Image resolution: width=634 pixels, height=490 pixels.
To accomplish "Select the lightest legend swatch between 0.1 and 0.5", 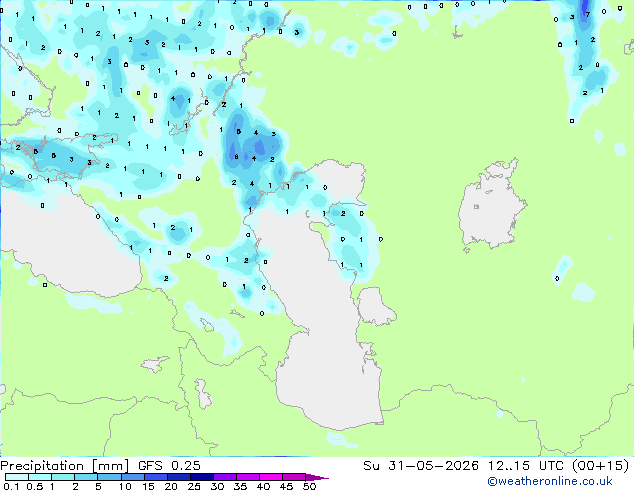I will click(17, 477).
